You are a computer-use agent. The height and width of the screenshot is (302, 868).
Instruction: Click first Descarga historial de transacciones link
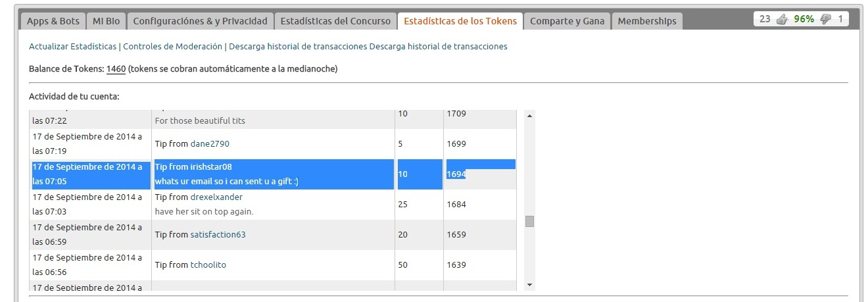click(x=298, y=47)
